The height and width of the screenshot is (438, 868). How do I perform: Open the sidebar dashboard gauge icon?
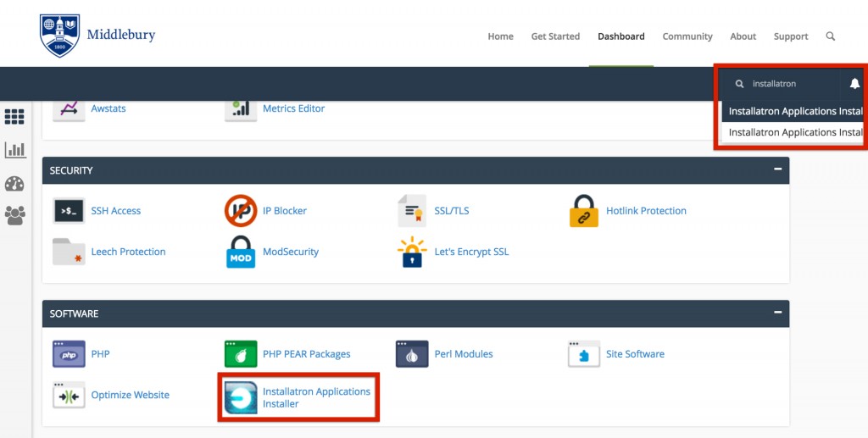(x=14, y=184)
